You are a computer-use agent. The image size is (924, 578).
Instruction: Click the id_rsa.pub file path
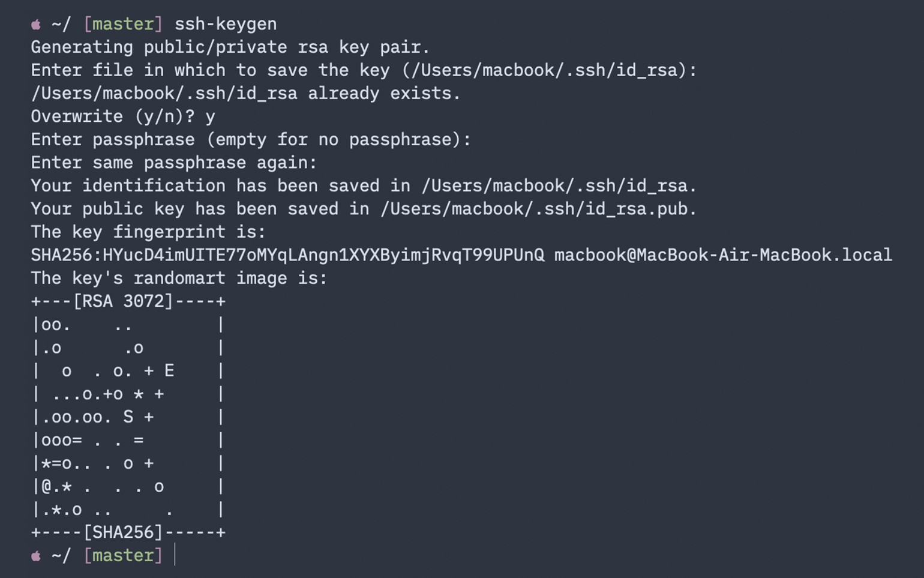coord(539,209)
